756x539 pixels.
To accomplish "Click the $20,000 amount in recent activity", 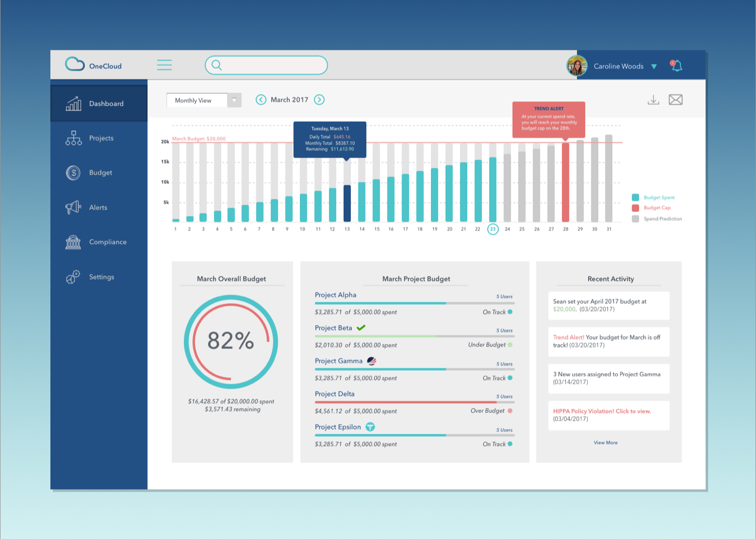I will pyautogui.click(x=564, y=309).
